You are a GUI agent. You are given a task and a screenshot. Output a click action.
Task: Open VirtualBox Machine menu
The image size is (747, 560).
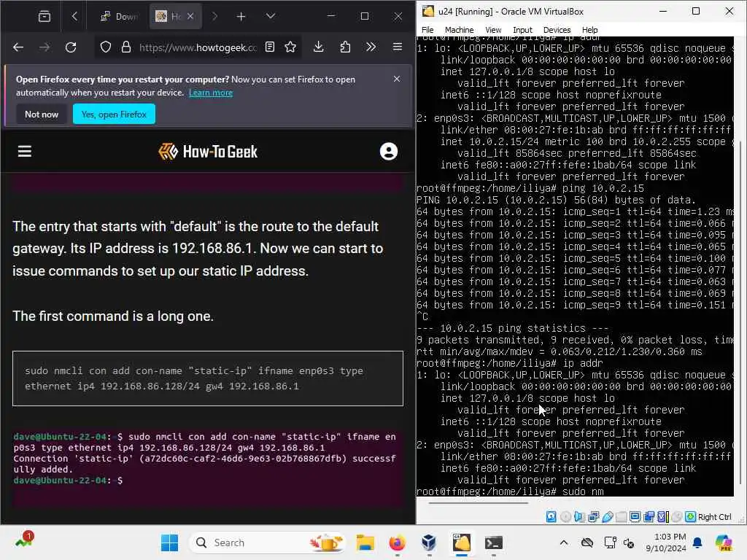[460, 29]
